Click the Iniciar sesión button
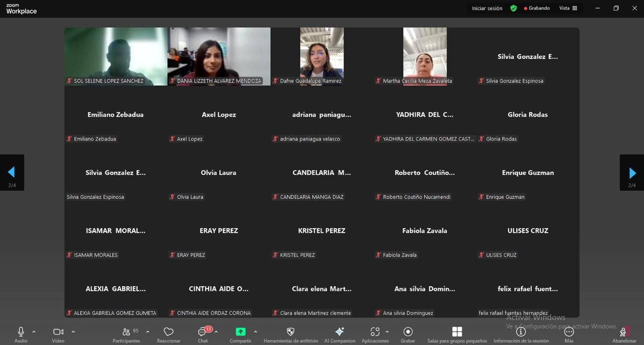This screenshot has width=644, height=345. tap(487, 9)
